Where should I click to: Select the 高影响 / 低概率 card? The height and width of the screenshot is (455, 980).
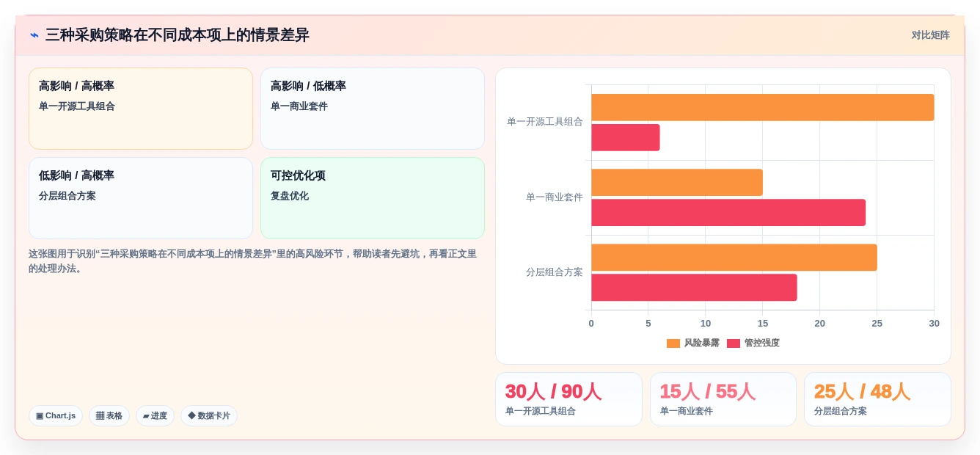click(373, 109)
